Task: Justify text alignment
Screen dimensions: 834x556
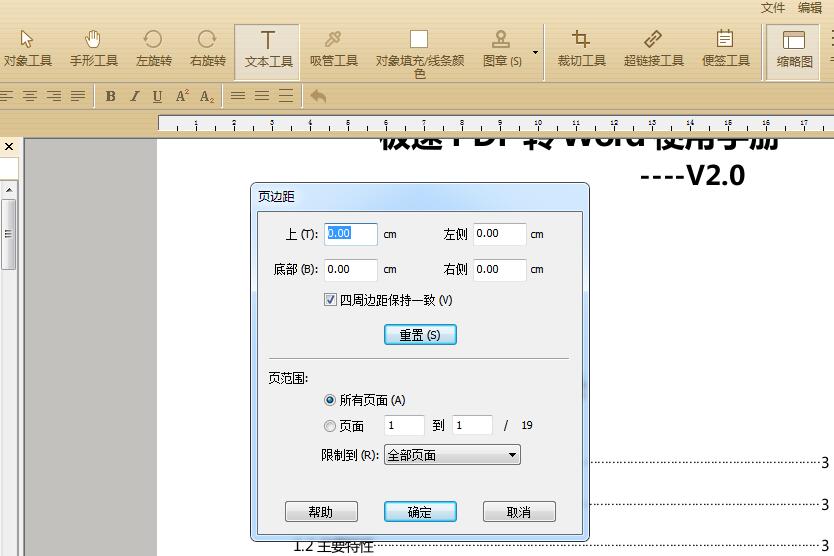Action: 78,96
